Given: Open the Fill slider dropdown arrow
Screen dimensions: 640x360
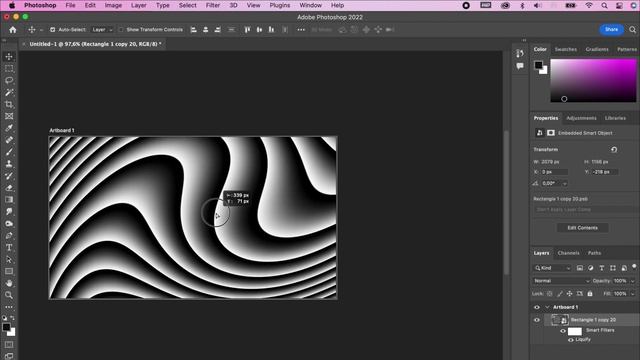Looking at the screenshot, I should (x=633, y=294).
